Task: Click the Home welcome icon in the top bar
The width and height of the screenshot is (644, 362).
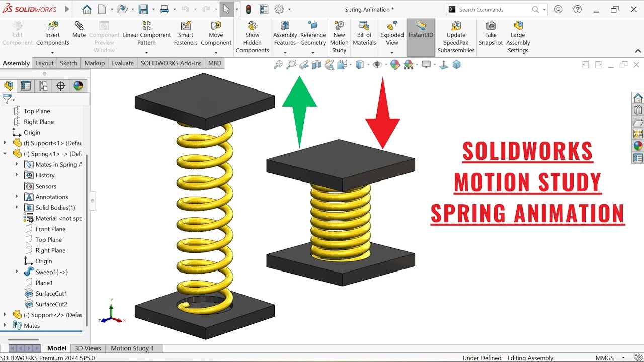Action: point(87,9)
